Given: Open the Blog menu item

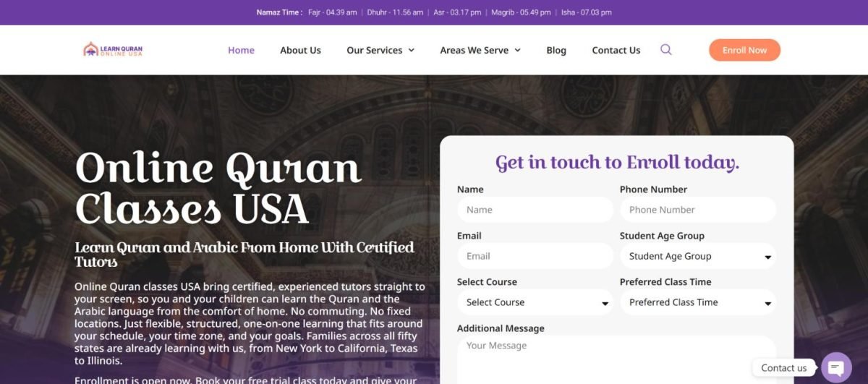Looking at the screenshot, I should (x=556, y=51).
